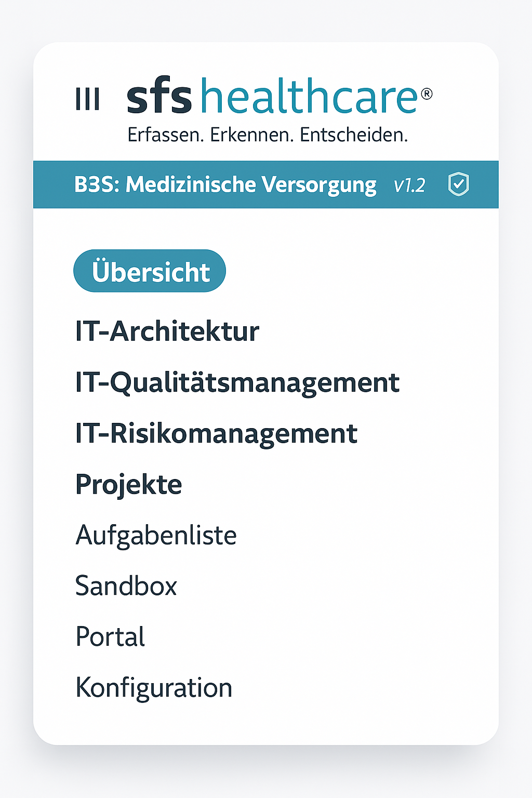
Task: Click the v1.2 version label
Action: point(409,185)
